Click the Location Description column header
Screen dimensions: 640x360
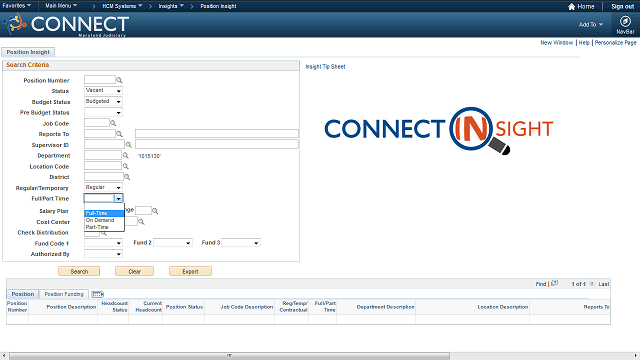click(502, 307)
